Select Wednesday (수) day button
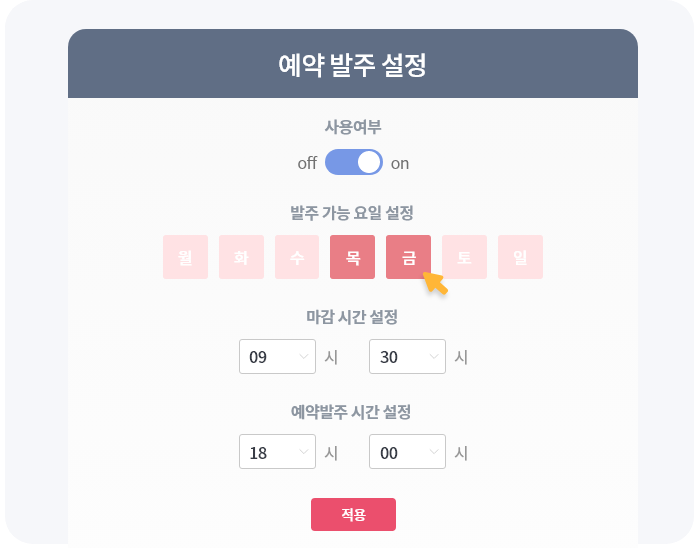The image size is (699, 548). point(297,257)
